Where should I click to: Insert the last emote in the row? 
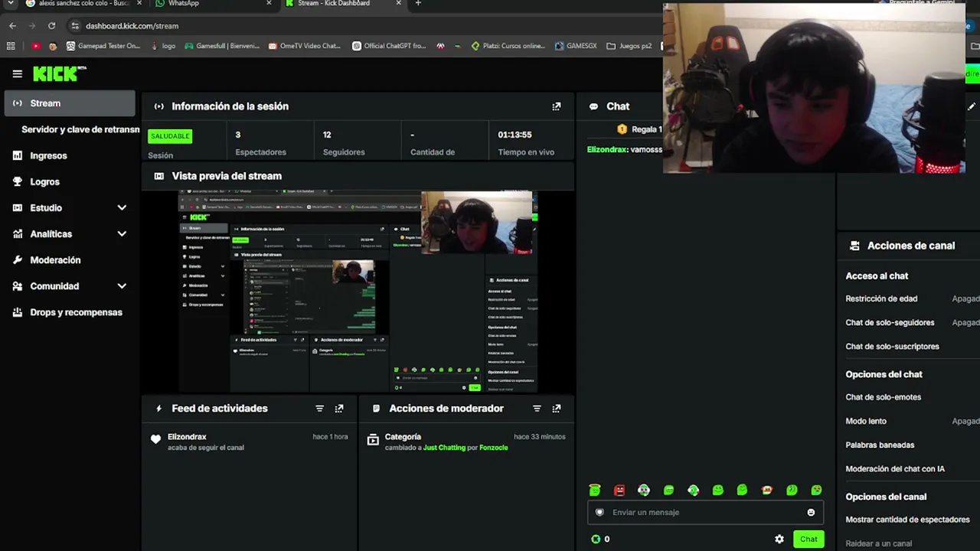pos(816,490)
